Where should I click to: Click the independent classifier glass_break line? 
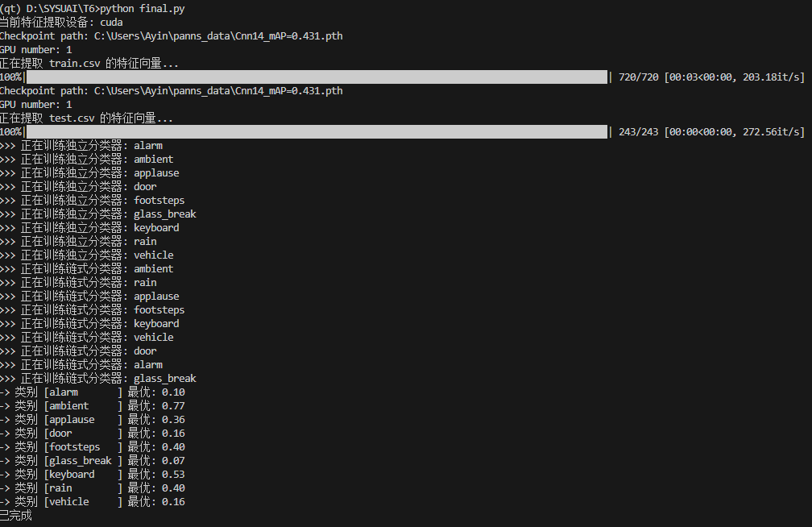(98, 214)
